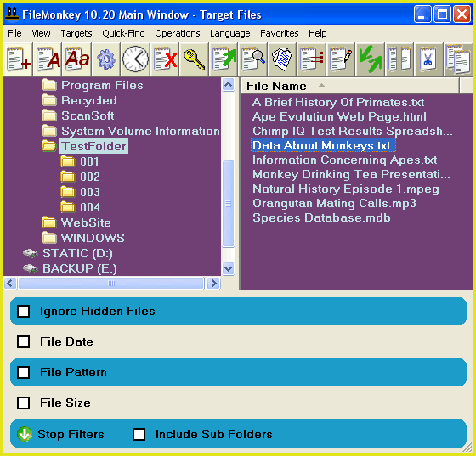Click the green swap arrows toolbar icon
Viewport: 476px width, 456px height.
pyautogui.click(x=371, y=59)
